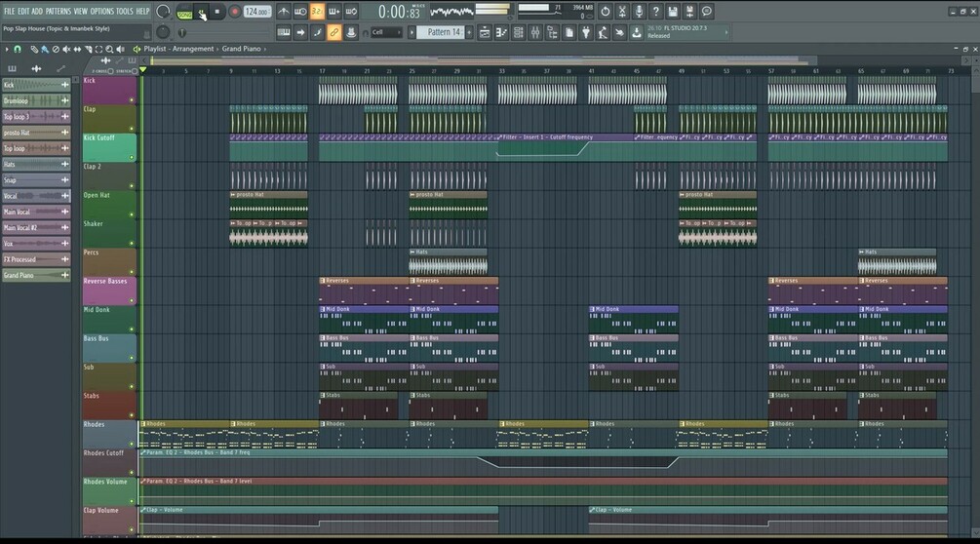Toggle the playlist snap magnet
Image resolution: width=980 pixels, height=544 pixels.
(x=18, y=49)
